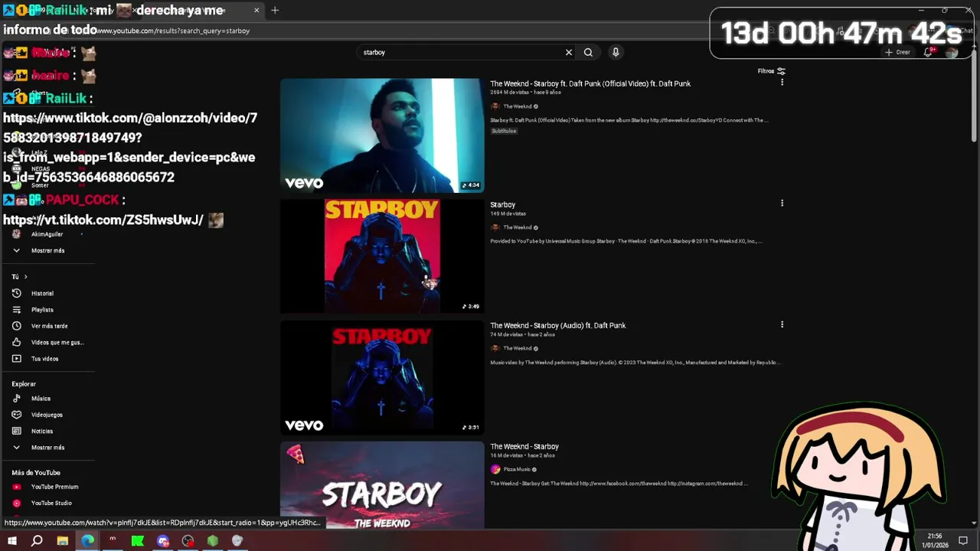Close the current browser tab

256,10
